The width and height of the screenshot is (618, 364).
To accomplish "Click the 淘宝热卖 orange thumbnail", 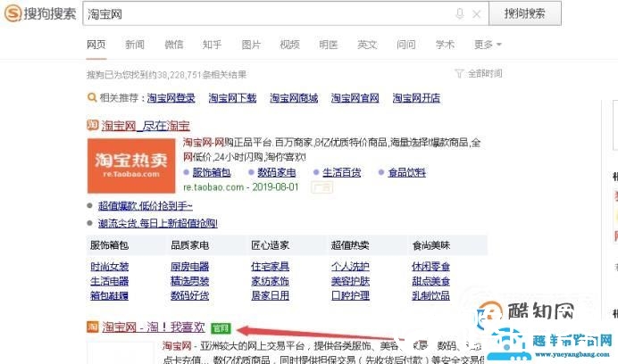I will [131, 165].
